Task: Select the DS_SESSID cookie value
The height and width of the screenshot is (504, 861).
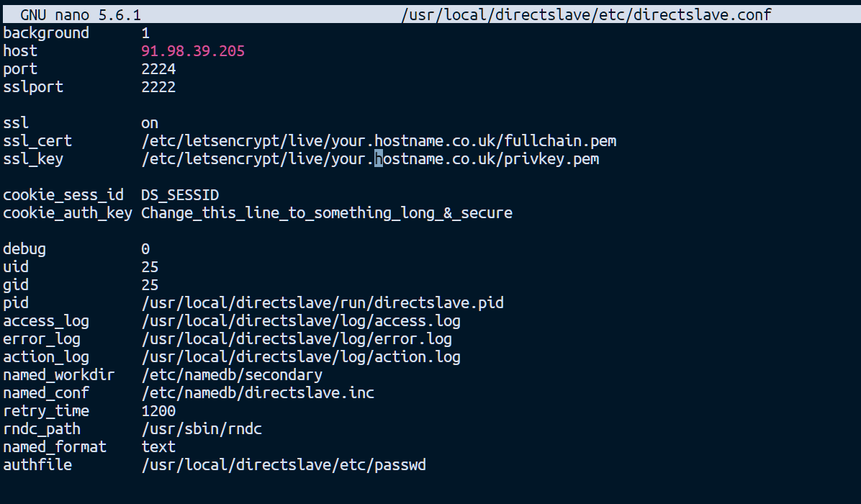Action: (180, 195)
